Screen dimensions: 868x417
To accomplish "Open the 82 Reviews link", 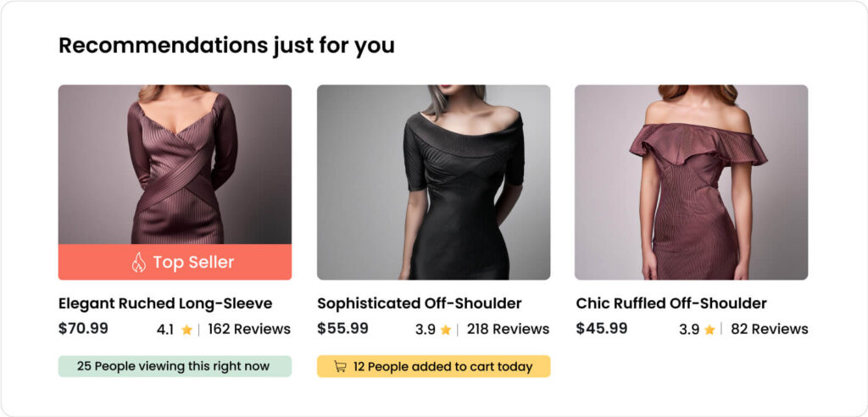I will click(x=769, y=329).
